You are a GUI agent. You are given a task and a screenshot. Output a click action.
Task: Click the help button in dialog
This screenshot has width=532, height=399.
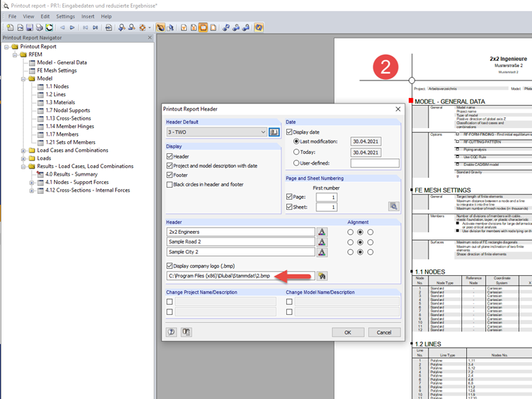point(171,332)
